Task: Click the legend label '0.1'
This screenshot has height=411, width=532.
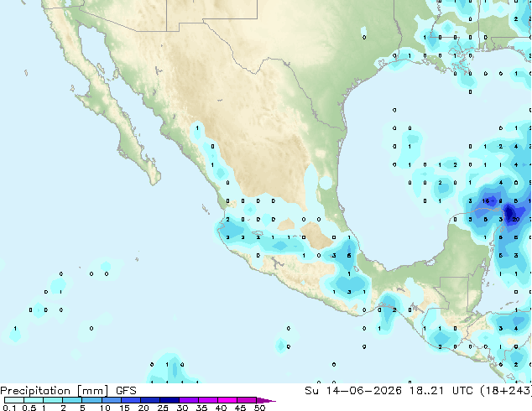Action: (9, 408)
